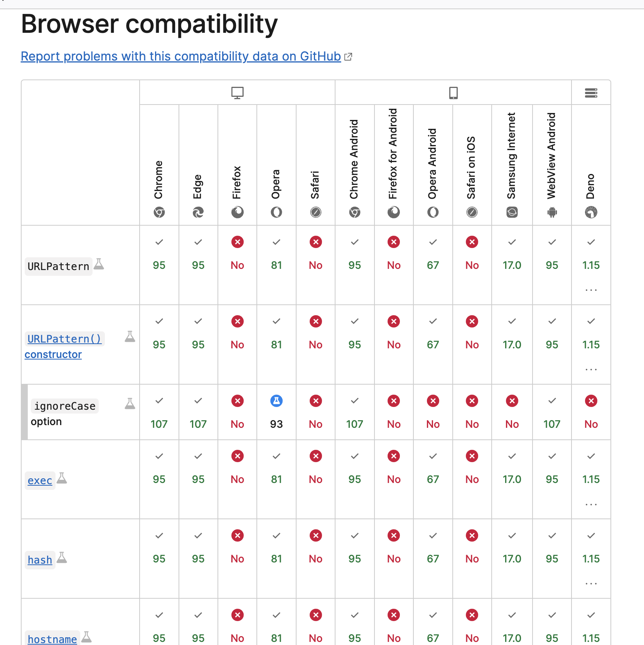Click the mobile phone icon above mobile browsers
Screen dimensions: 644x645
point(453,92)
